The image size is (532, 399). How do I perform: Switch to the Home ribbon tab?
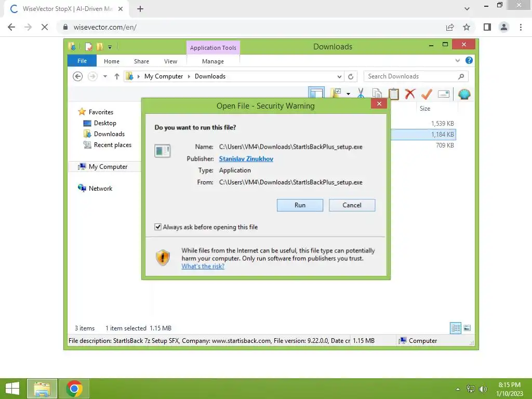tap(112, 61)
